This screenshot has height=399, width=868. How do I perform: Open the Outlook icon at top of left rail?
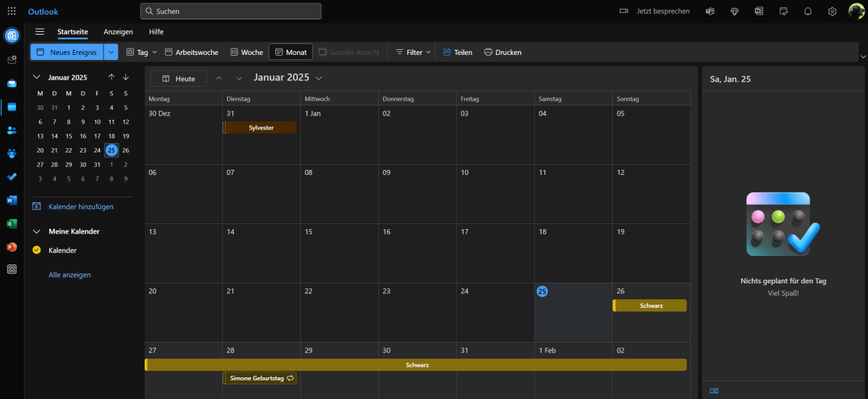(12, 36)
